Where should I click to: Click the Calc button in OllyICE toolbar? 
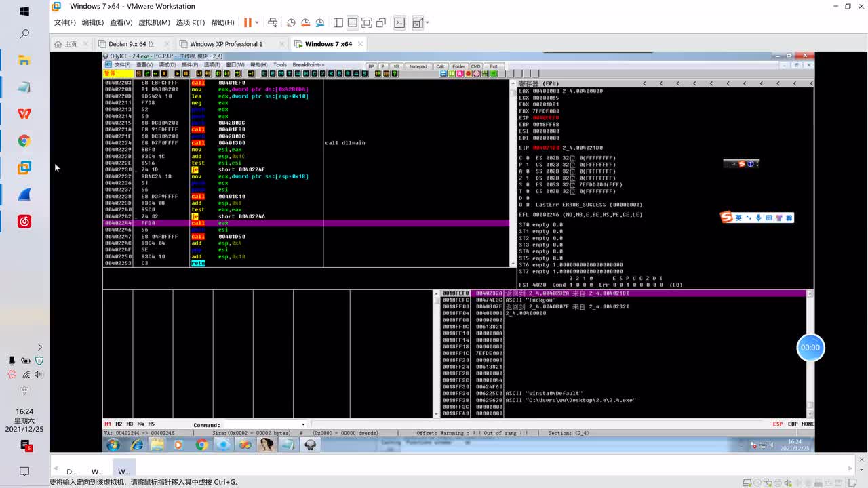click(x=440, y=66)
